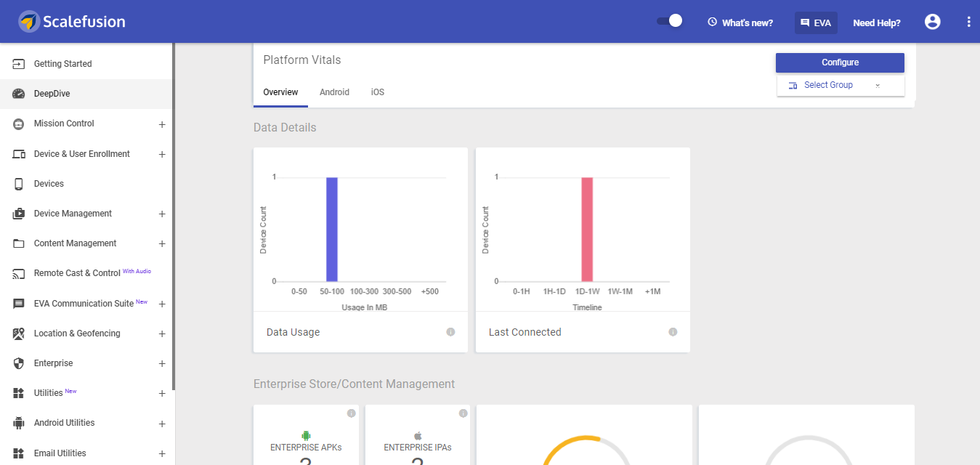Open Remote Cast & Control menu item
The image size is (980, 465).
tap(86, 273)
